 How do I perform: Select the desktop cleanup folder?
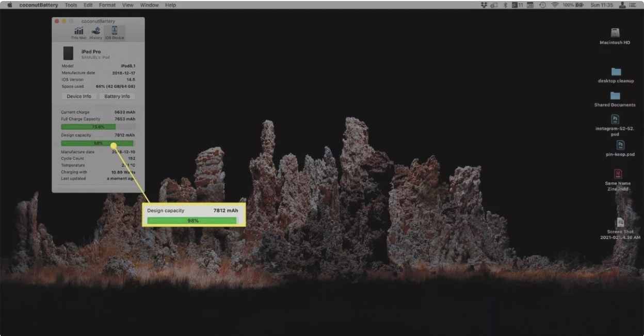click(616, 72)
